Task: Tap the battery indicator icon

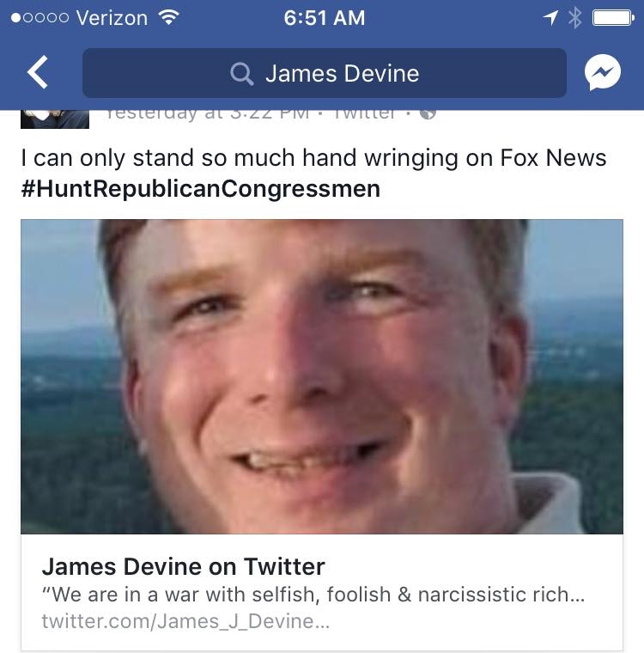Action: (613, 18)
